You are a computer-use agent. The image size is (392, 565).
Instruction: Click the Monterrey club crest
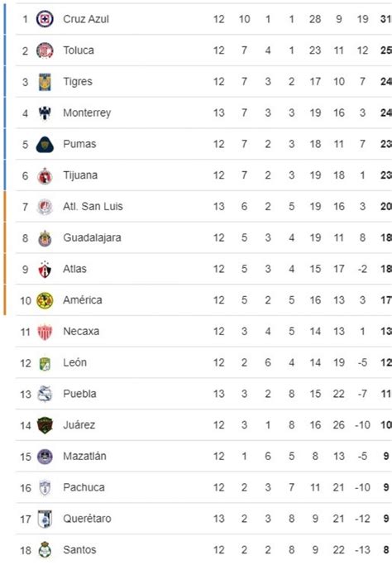[x=45, y=113]
